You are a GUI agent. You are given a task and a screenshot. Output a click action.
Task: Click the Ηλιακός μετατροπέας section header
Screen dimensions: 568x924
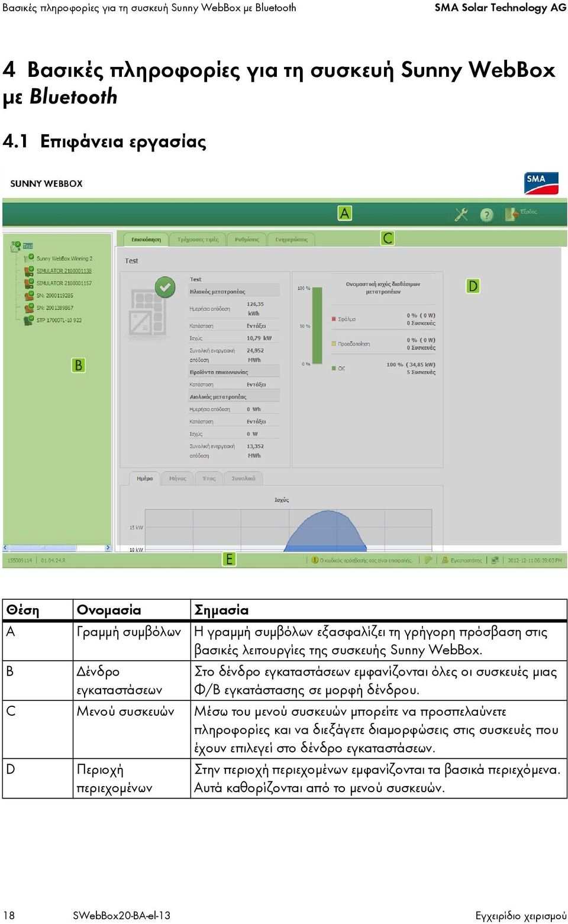click(x=217, y=292)
